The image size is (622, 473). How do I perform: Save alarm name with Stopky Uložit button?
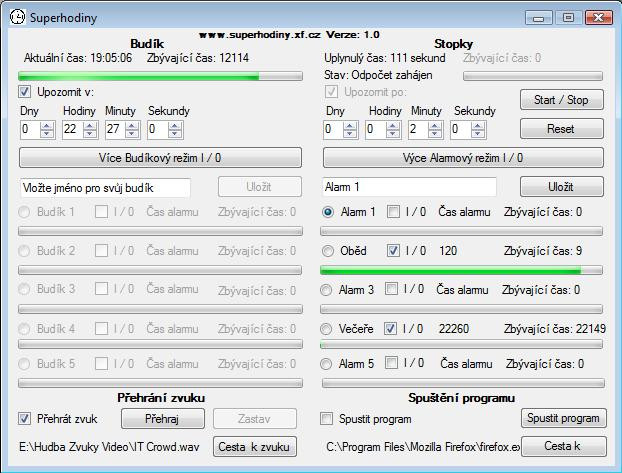(x=562, y=187)
